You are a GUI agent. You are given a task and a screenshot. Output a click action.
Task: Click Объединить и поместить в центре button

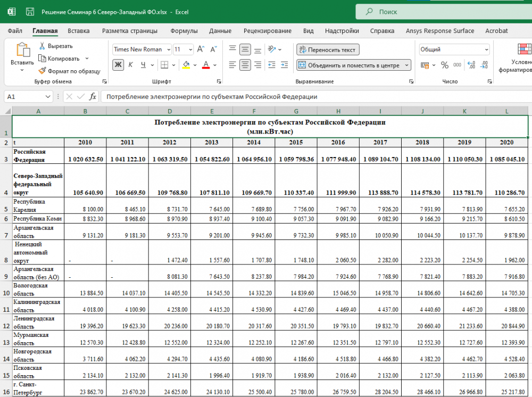tap(348, 65)
